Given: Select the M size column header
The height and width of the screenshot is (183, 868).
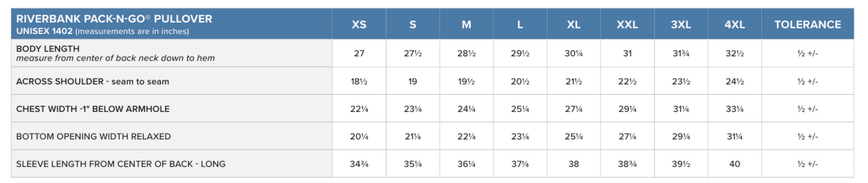Looking at the screenshot, I should coord(466,25).
